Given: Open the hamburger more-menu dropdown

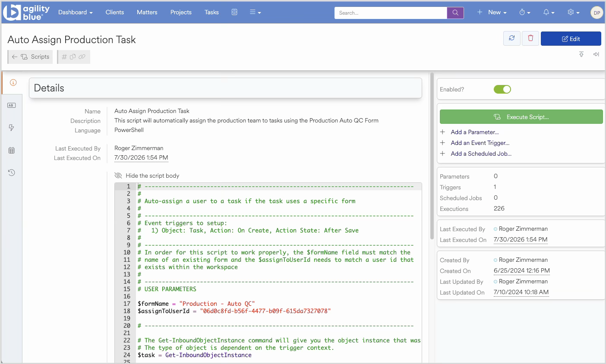Looking at the screenshot, I should [x=256, y=13].
